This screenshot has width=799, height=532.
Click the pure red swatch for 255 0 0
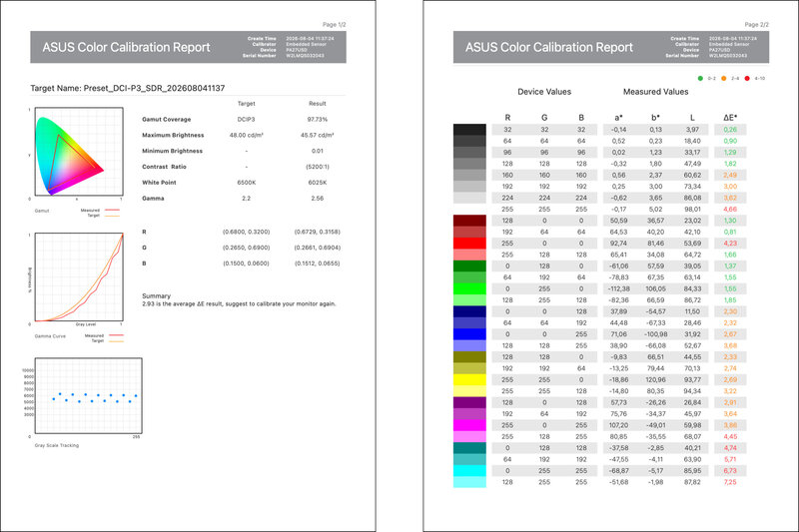point(469,244)
